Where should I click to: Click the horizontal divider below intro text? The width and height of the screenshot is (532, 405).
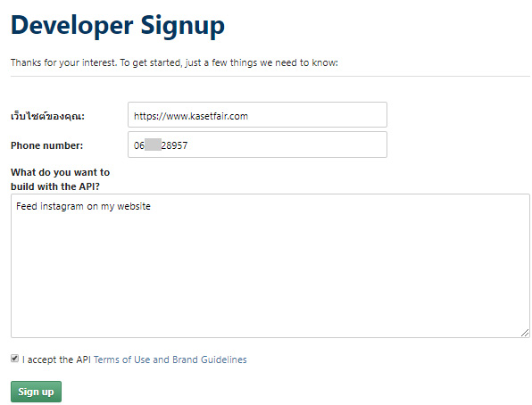[x=270, y=77]
